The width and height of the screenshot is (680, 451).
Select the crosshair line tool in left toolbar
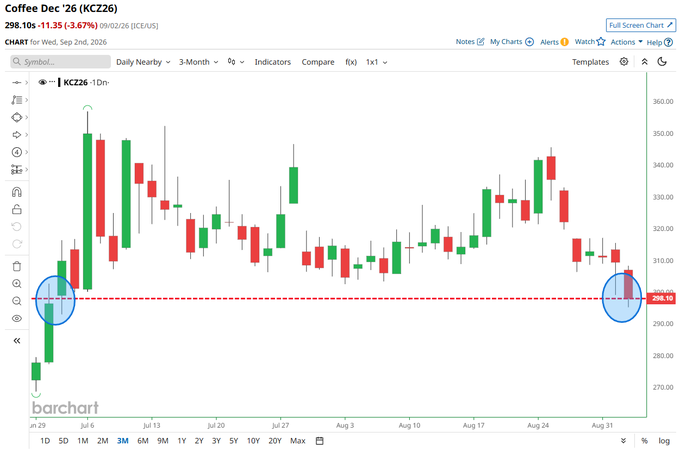[16, 82]
